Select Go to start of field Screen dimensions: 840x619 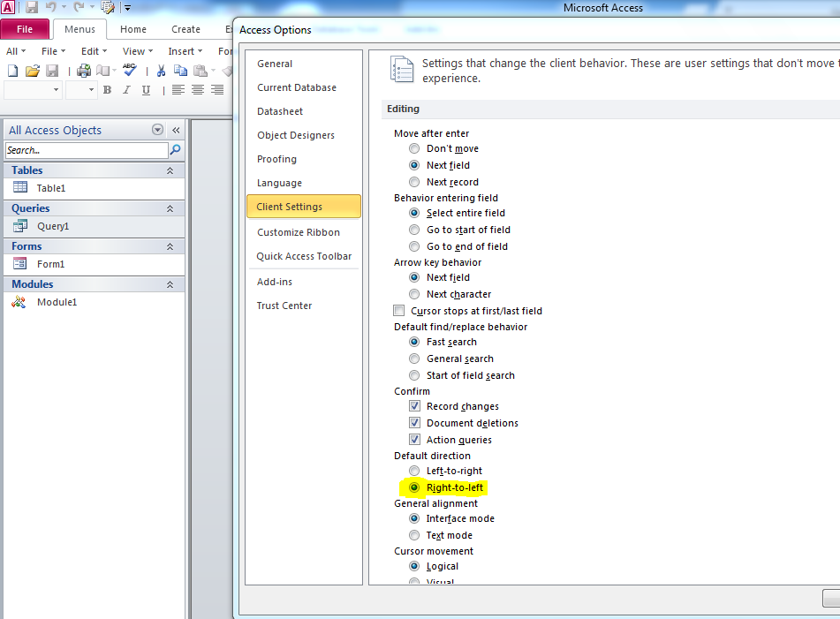coord(414,230)
